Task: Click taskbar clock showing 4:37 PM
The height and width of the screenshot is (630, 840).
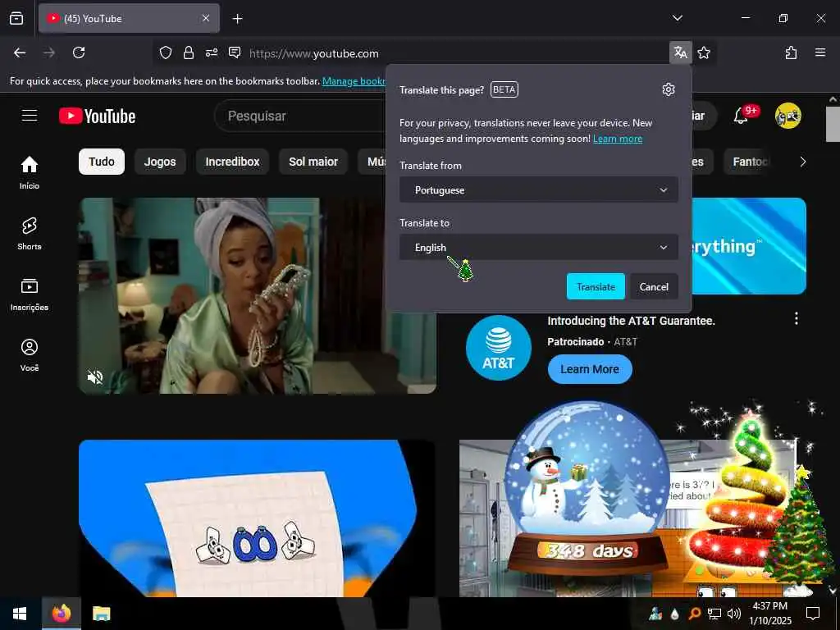Action: pos(769,614)
